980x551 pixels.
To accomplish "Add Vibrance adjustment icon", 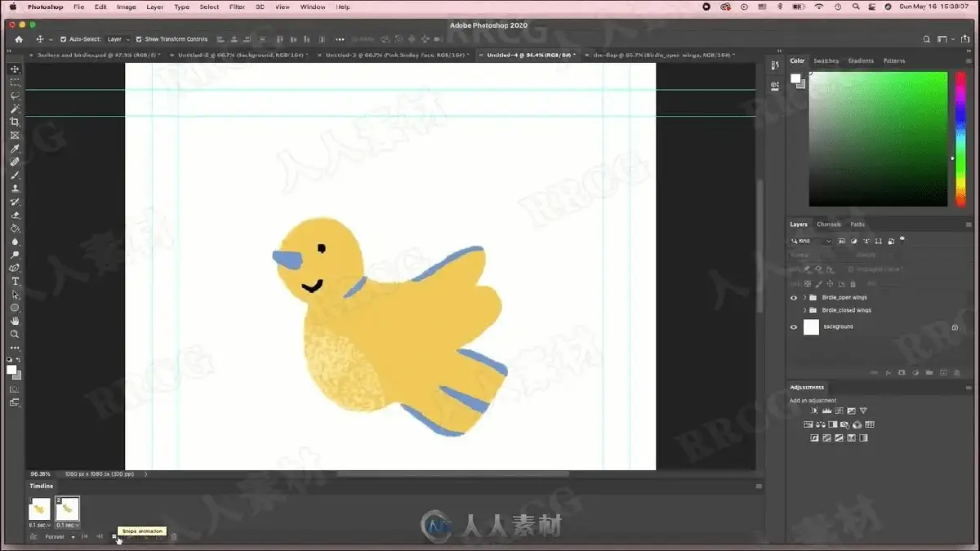I will (x=863, y=411).
